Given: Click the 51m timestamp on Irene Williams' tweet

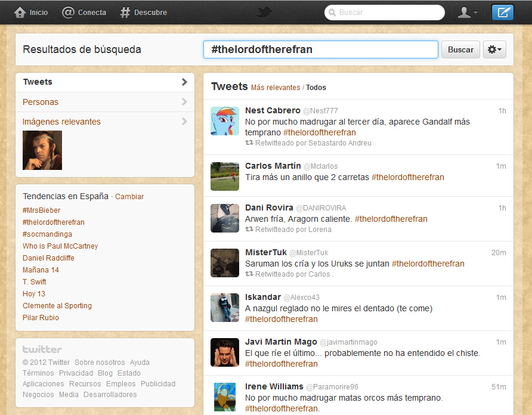Looking at the screenshot, I should pos(499,387).
